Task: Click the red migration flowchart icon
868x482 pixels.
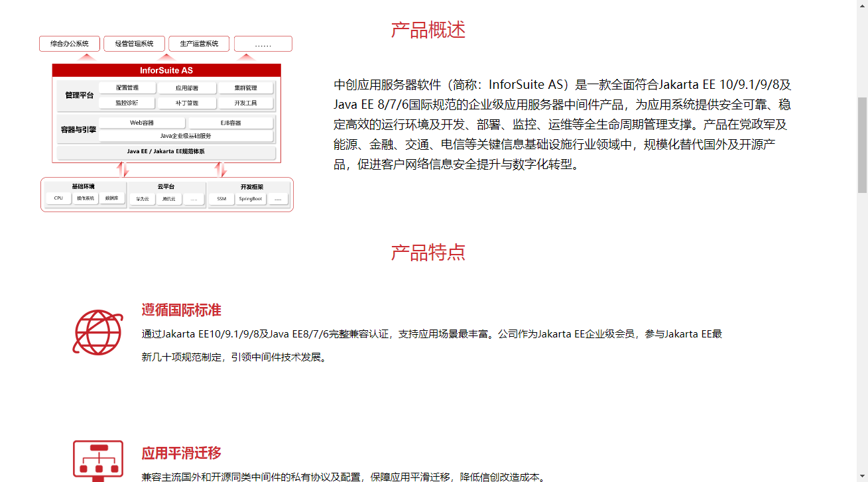Action: click(97, 460)
